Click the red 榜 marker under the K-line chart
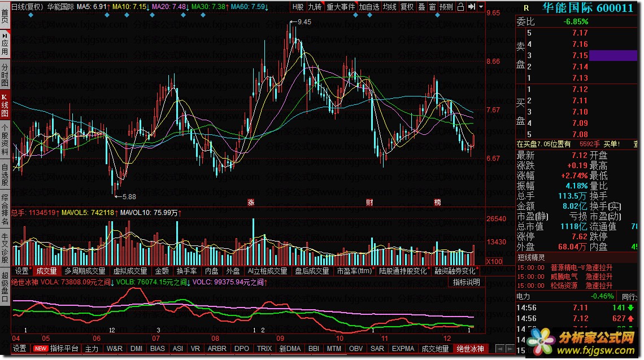 pyautogui.click(x=437, y=202)
